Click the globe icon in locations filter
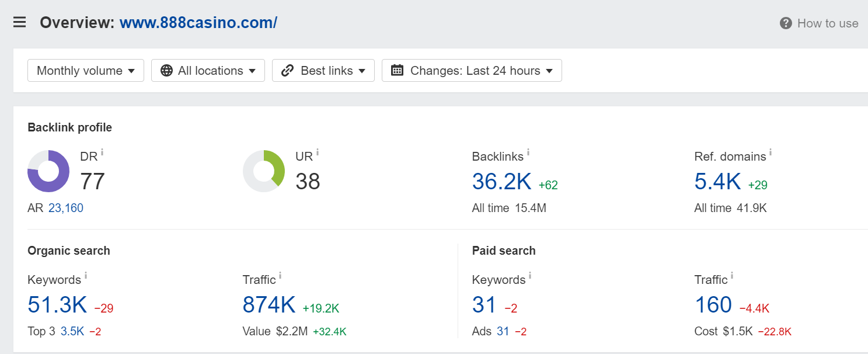The height and width of the screenshot is (354, 868). [x=166, y=71]
